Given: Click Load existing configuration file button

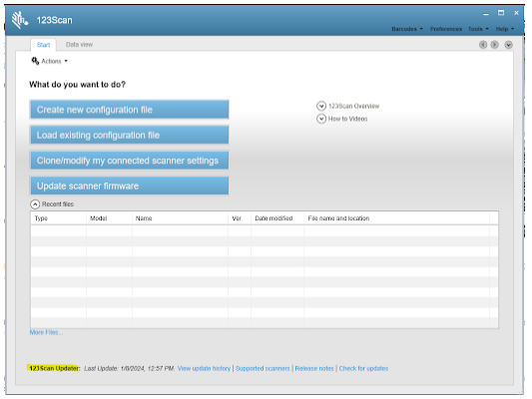Looking at the screenshot, I should (130, 135).
